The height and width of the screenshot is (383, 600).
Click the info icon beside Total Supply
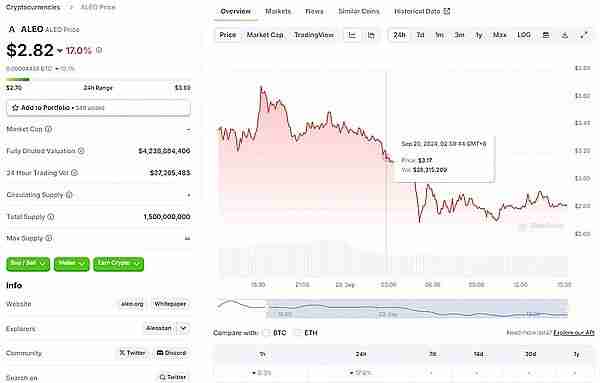tap(51, 217)
